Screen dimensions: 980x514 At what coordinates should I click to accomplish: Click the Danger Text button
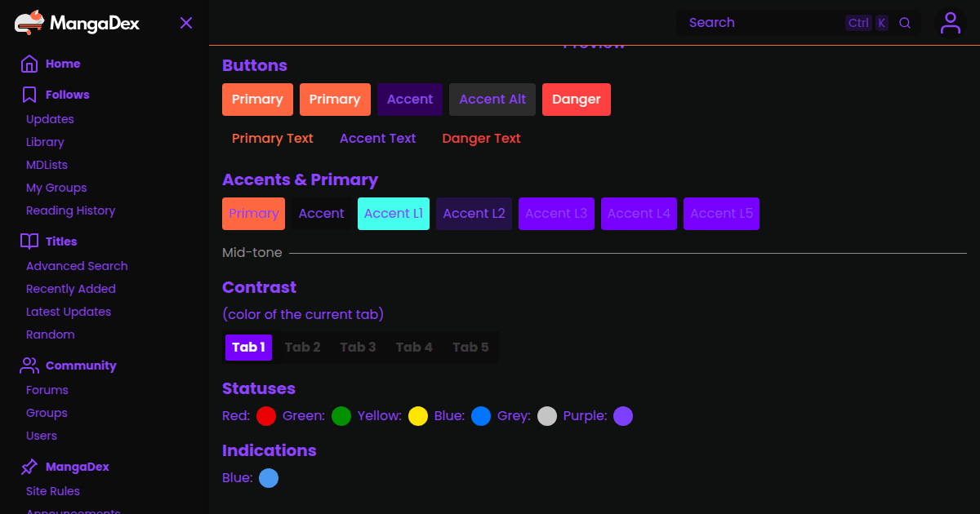click(482, 139)
